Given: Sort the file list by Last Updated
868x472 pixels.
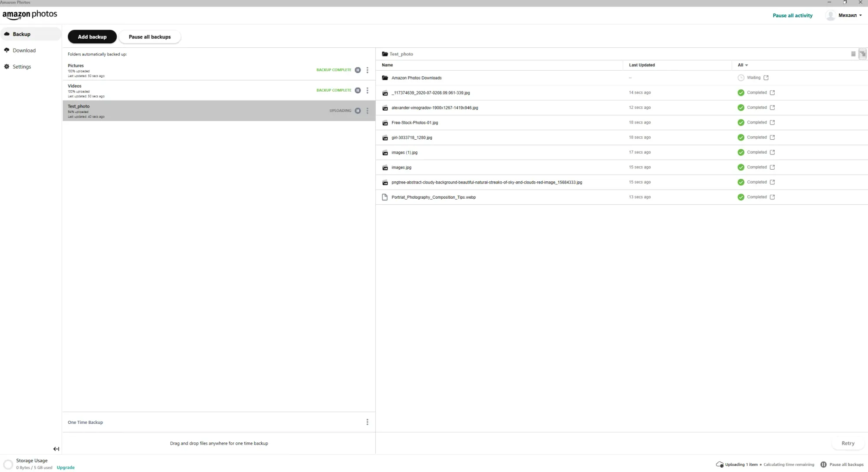Looking at the screenshot, I should pyautogui.click(x=641, y=65).
